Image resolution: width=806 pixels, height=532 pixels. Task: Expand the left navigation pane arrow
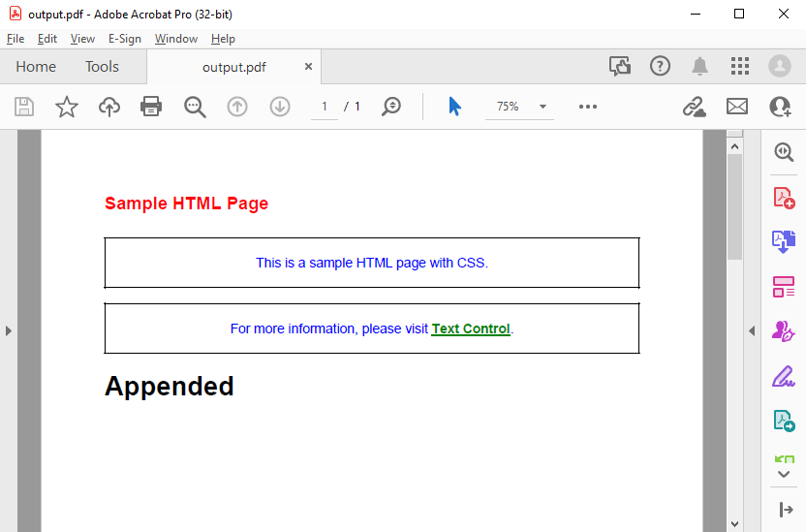(x=8, y=331)
